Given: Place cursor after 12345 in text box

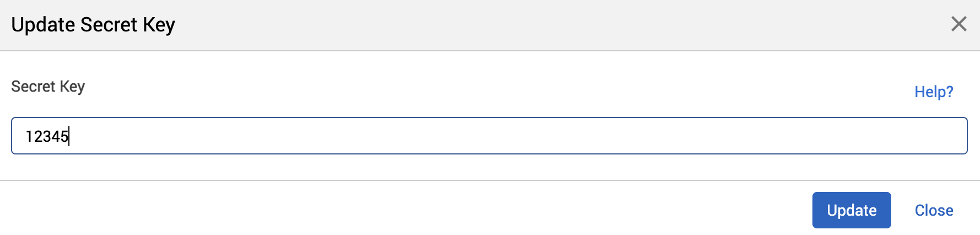Looking at the screenshot, I should (x=69, y=136).
